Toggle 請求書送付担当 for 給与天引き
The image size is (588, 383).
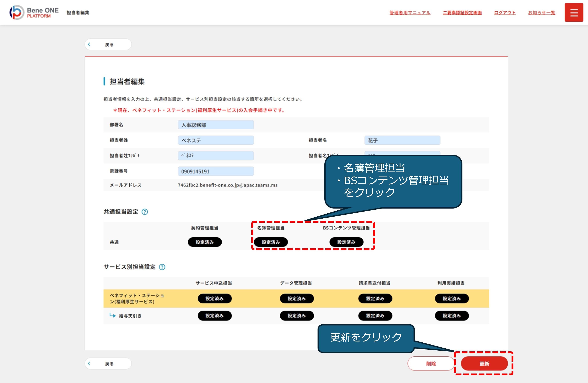pos(375,316)
